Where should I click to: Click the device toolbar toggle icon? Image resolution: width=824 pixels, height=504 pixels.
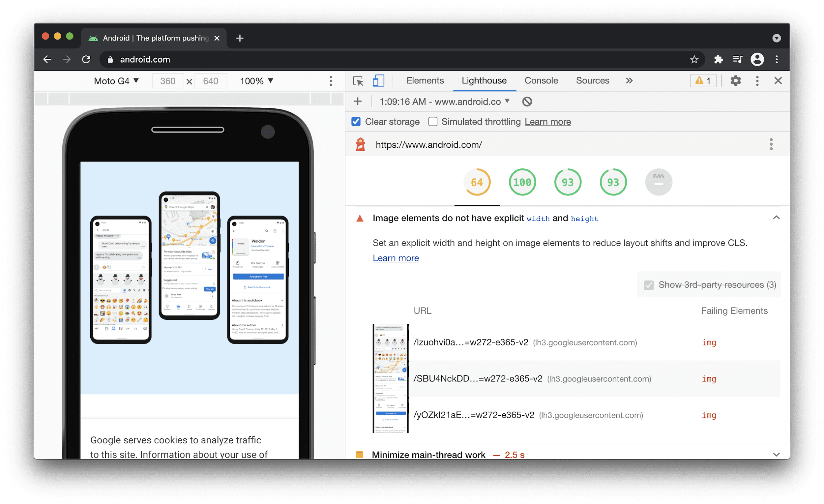[x=377, y=81]
